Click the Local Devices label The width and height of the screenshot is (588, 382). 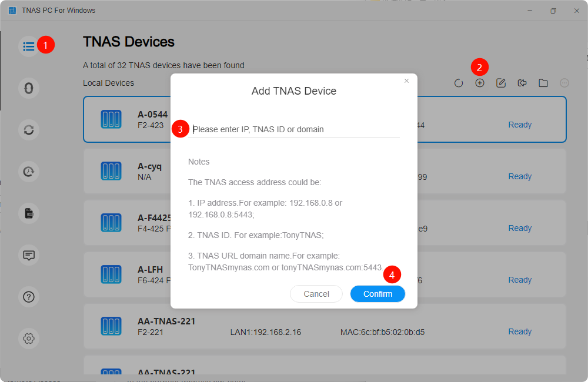click(108, 83)
